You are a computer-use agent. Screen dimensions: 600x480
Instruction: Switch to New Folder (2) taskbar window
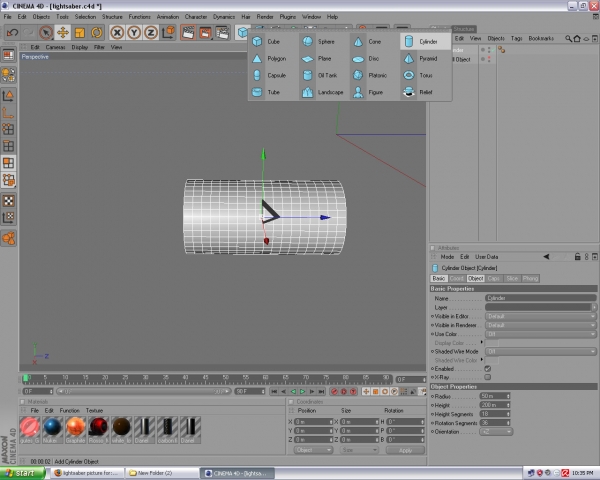[161, 473]
